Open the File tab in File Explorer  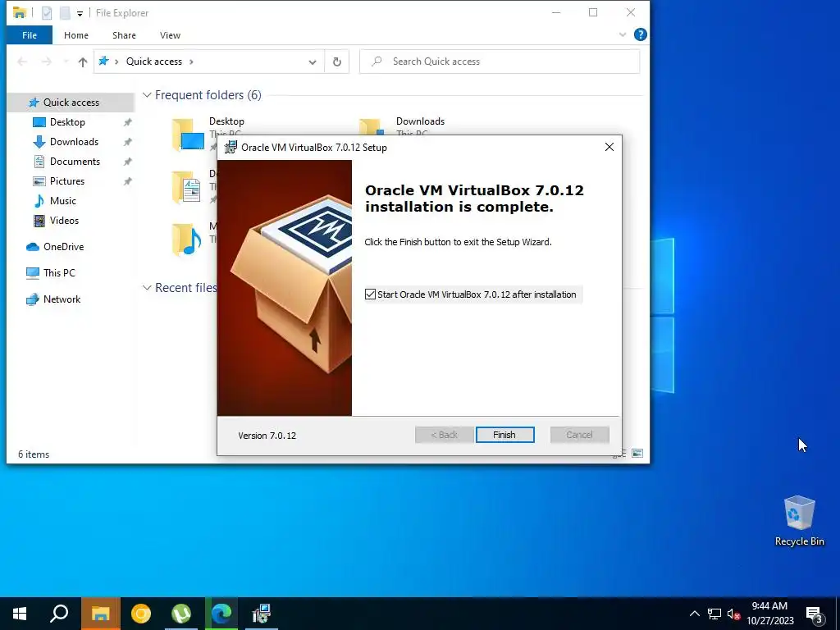tap(30, 35)
